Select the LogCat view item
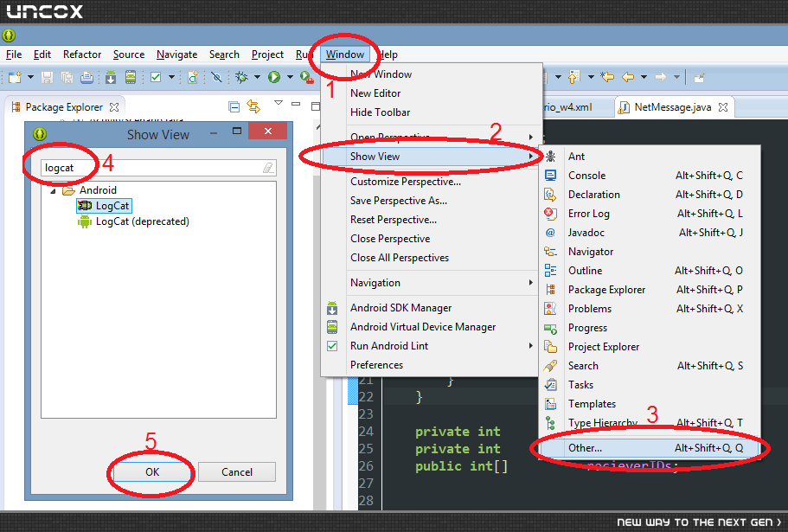The height and width of the screenshot is (532, 788). pyautogui.click(x=104, y=206)
